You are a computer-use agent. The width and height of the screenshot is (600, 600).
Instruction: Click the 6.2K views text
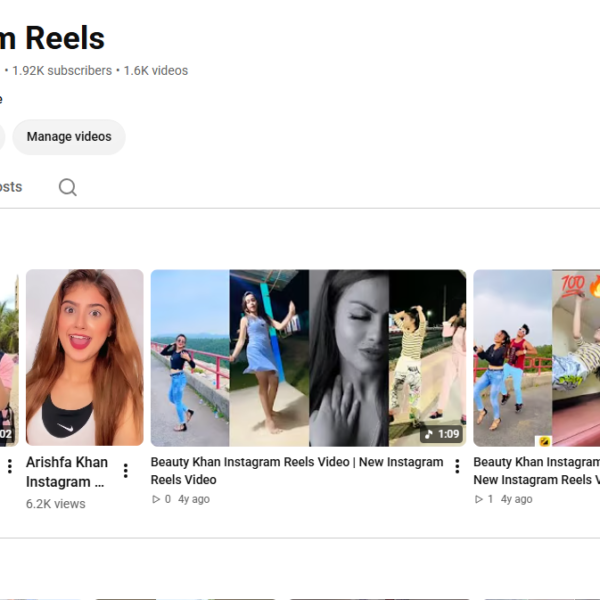click(55, 504)
